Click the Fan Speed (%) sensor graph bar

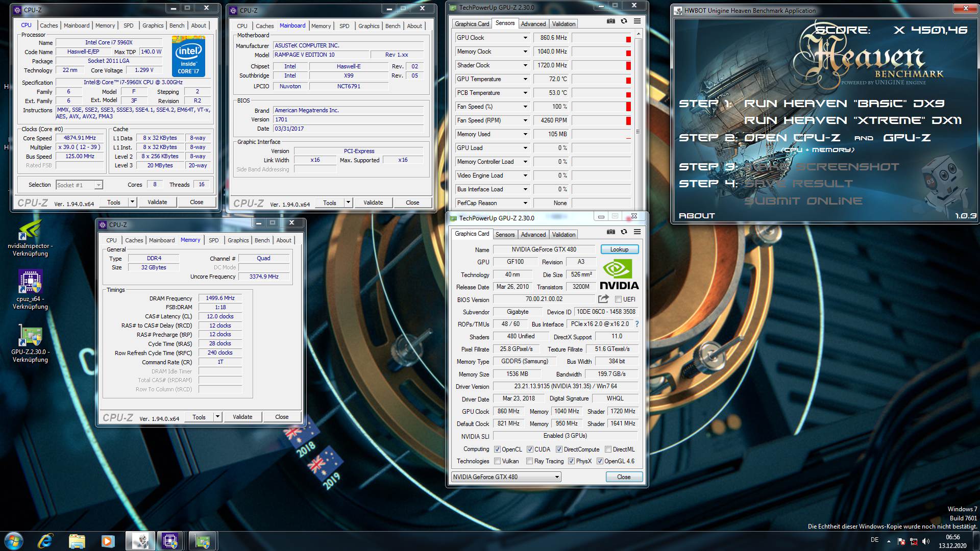[602, 107]
